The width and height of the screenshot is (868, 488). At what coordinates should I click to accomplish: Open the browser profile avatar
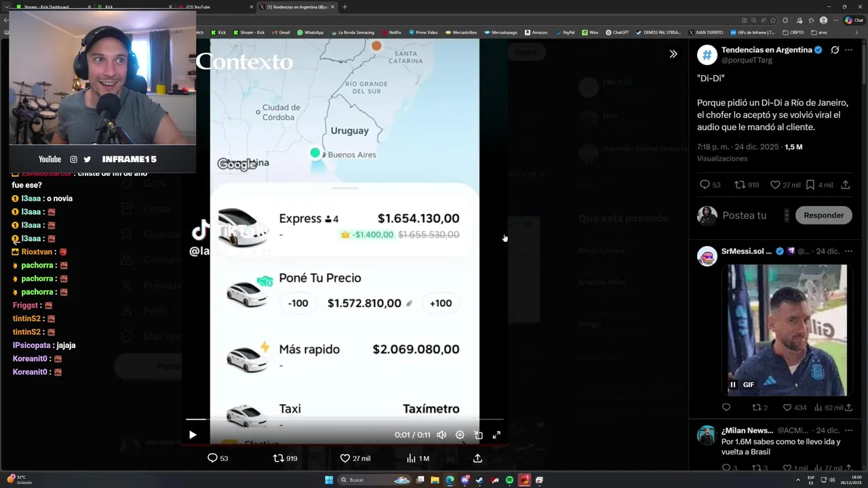coord(823,20)
